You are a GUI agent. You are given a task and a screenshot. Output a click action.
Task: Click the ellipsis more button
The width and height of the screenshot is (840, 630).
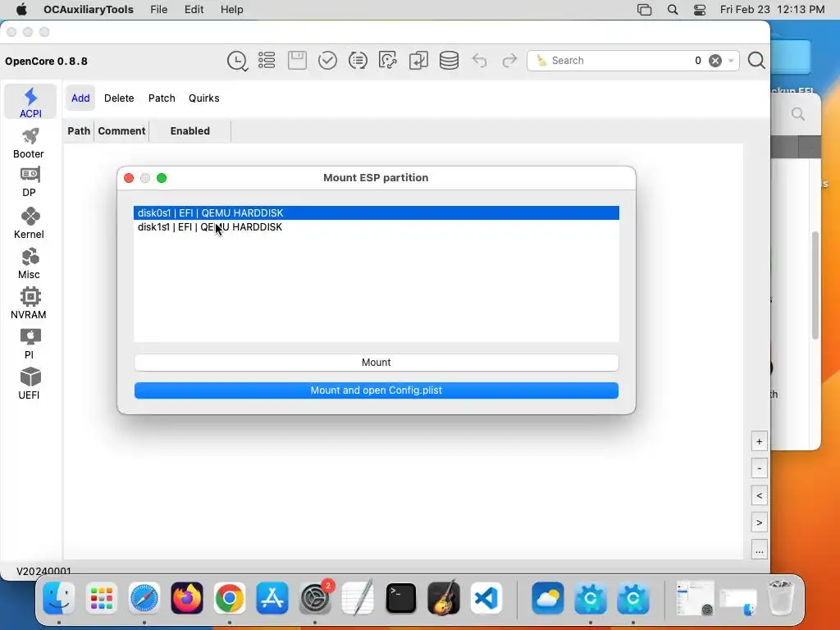point(759,550)
